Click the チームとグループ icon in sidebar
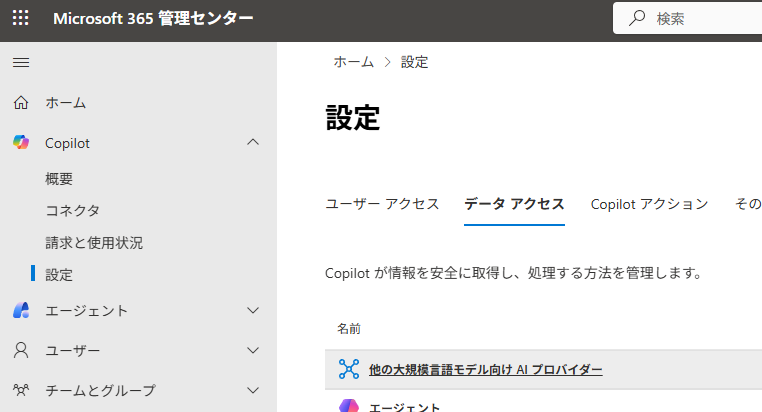The height and width of the screenshot is (412, 762). [21, 390]
